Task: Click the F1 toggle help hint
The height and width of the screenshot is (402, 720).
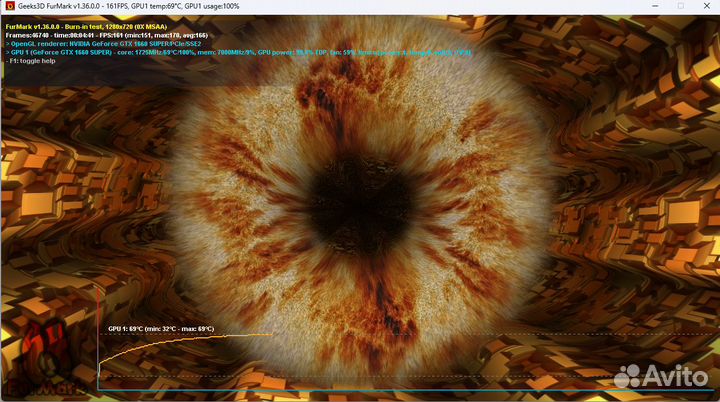Action: 30,61
